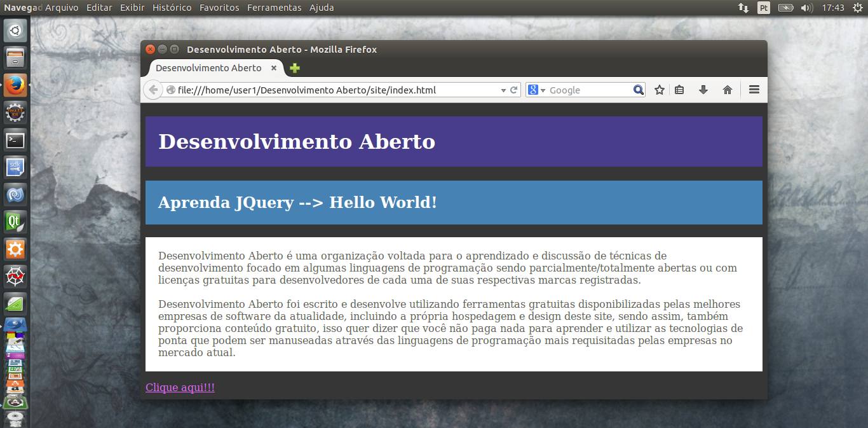Screen dimensions: 868x428
Task: Click the back arrow navigation button
Action: (x=153, y=90)
